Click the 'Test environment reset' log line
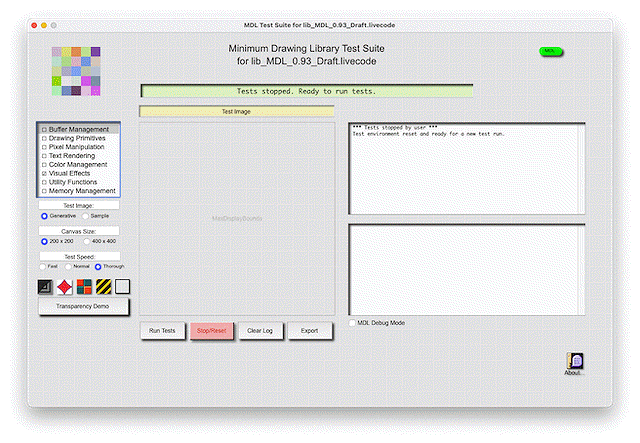640x443 pixels. tap(429, 134)
